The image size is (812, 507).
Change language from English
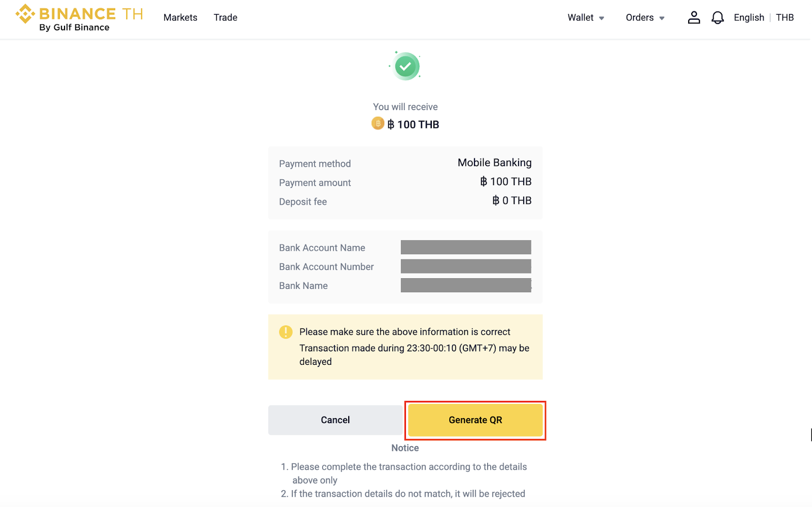point(749,18)
